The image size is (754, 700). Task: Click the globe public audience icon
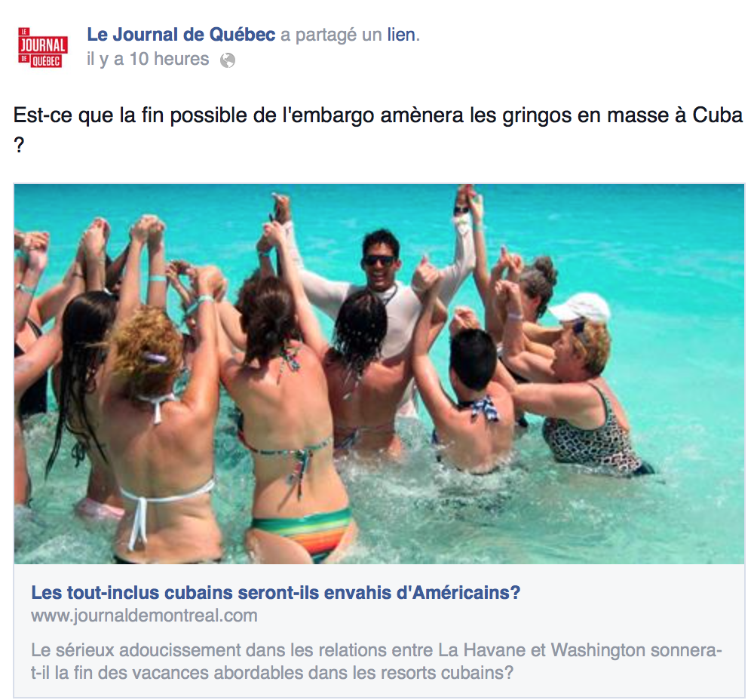[x=228, y=60]
